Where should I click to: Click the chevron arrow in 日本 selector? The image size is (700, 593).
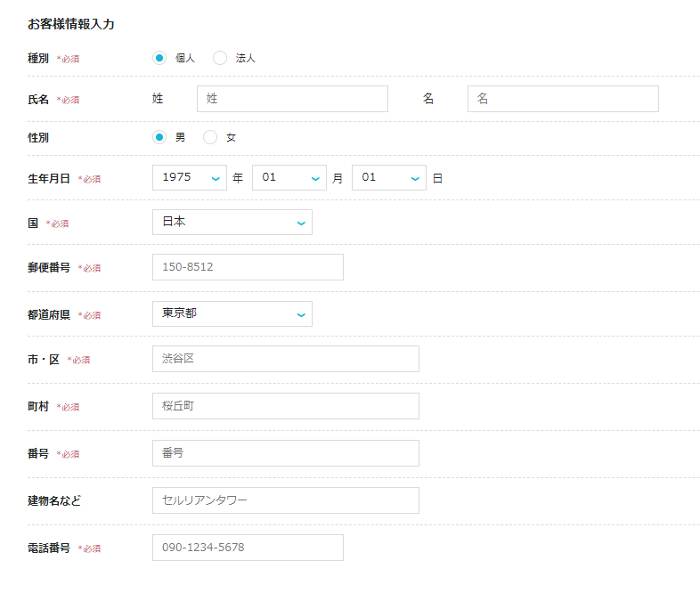301,223
